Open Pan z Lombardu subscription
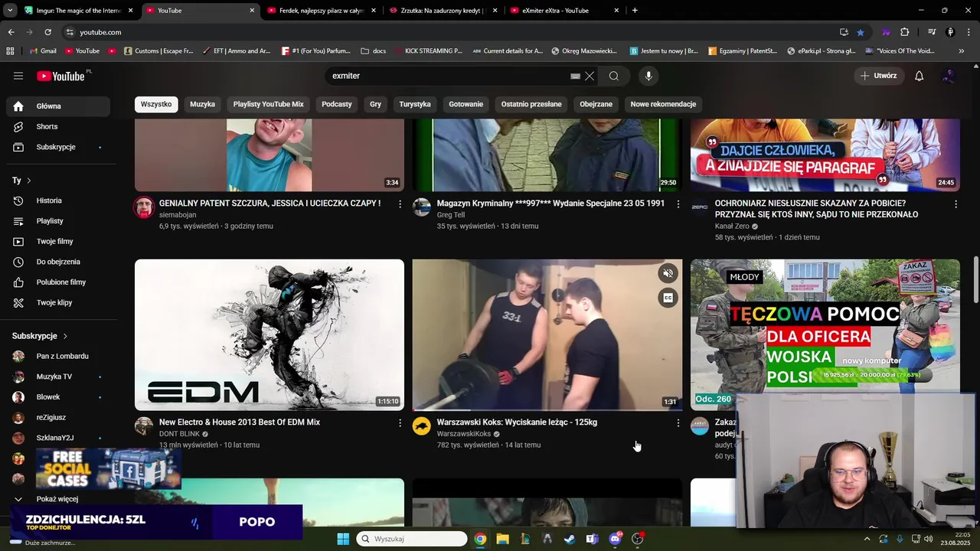Viewport: 980px width, 551px height. (58, 357)
